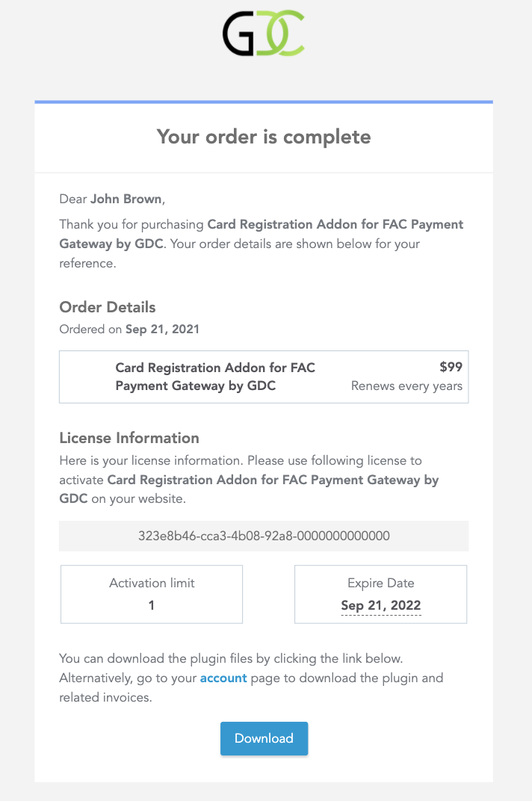Image resolution: width=532 pixels, height=801 pixels.
Task: Click the 'Renews every years' text
Action: click(x=406, y=386)
